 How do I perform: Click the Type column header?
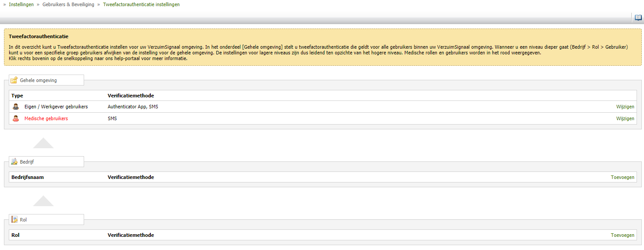[17, 96]
